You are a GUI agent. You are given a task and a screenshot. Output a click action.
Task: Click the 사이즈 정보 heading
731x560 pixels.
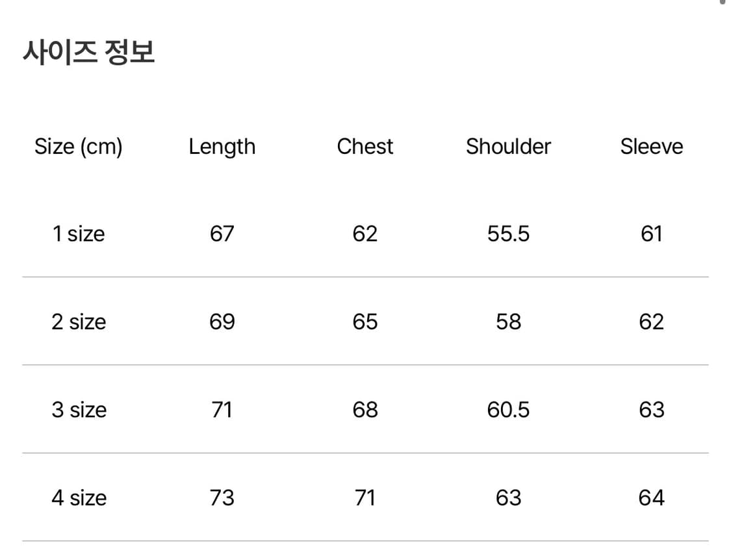[88, 52]
